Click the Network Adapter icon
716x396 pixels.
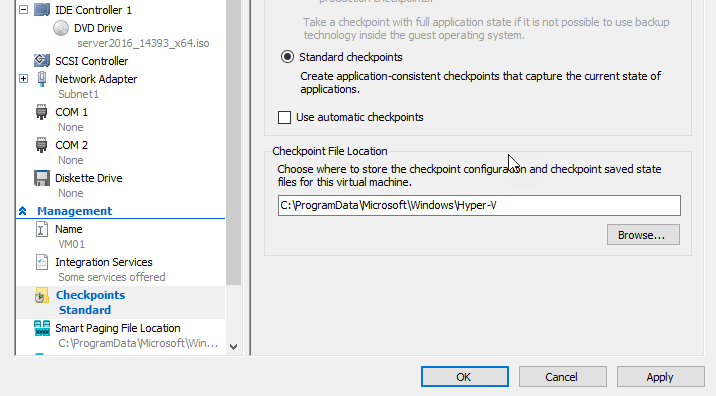42,79
